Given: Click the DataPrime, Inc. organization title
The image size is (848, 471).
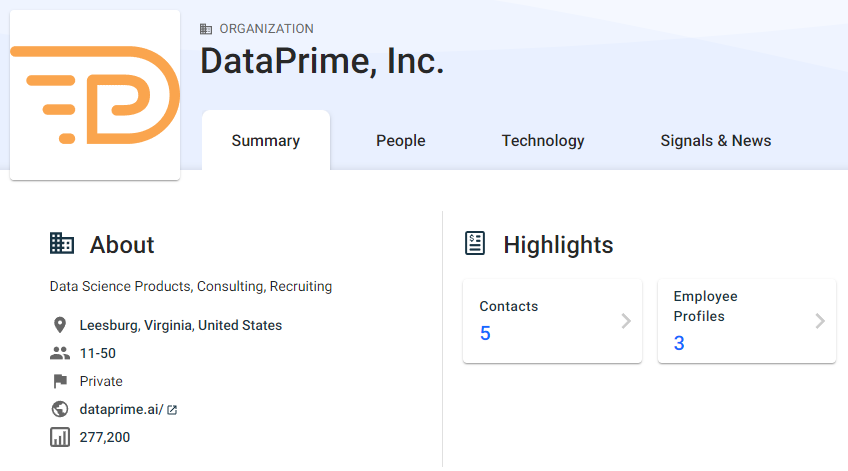Looking at the screenshot, I should click(x=322, y=62).
